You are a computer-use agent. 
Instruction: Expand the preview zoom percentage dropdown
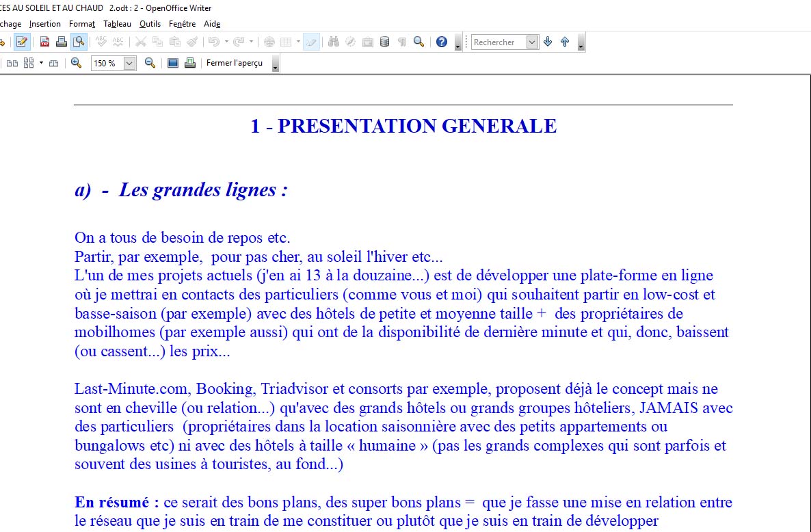pos(130,63)
